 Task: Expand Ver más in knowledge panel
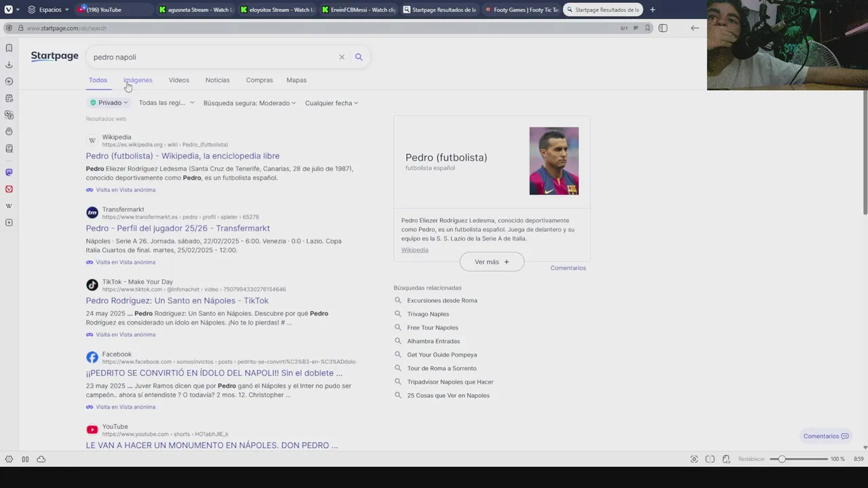492,262
